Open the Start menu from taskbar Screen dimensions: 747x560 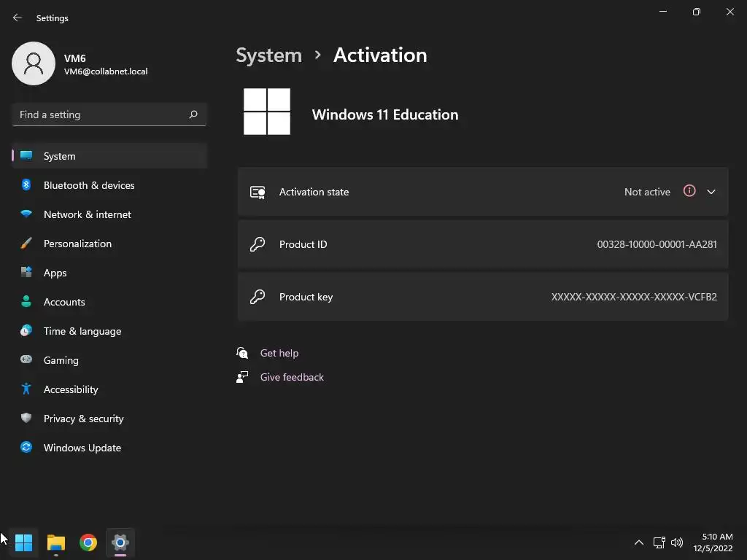tap(23, 542)
